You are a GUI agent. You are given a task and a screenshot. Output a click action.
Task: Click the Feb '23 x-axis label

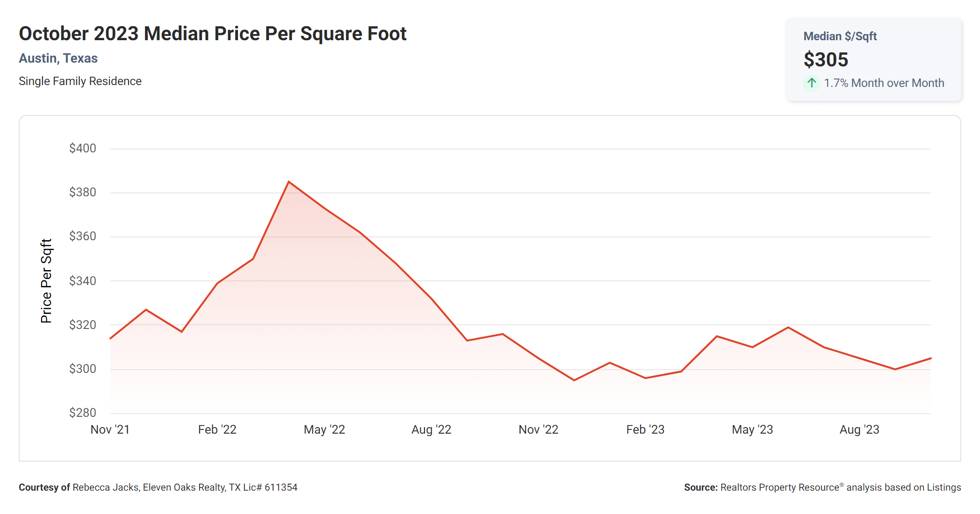(x=645, y=429)
